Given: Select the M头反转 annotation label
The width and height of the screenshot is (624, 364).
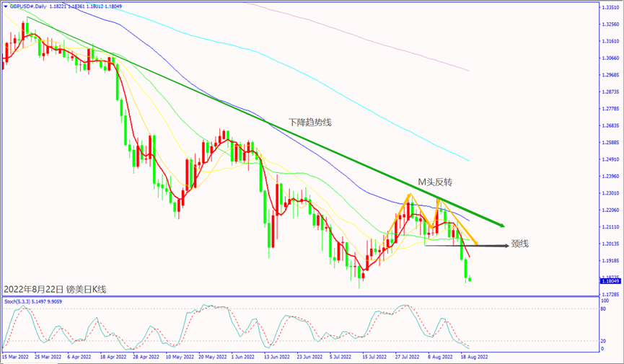Looking at the screenshot, I should [x=439, y=182].
